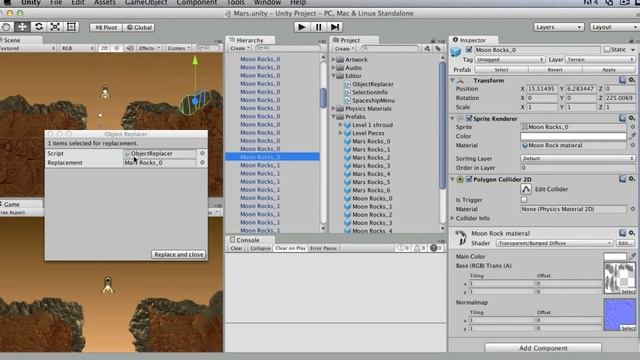Image resolution: width=640 pixels, height=360 pixels.
Task: Click the Pause button
Action: (318, 27)
